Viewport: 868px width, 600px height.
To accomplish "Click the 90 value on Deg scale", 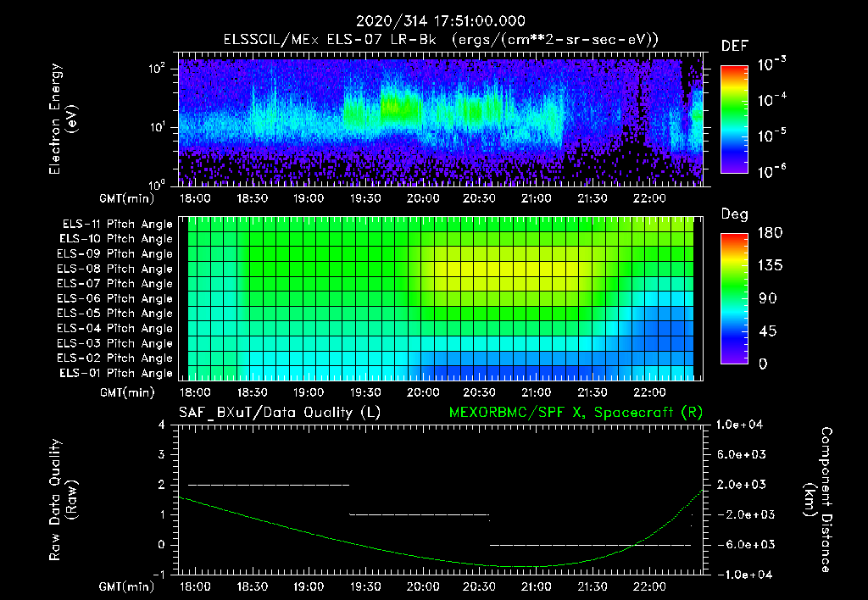I will [768, 298].
